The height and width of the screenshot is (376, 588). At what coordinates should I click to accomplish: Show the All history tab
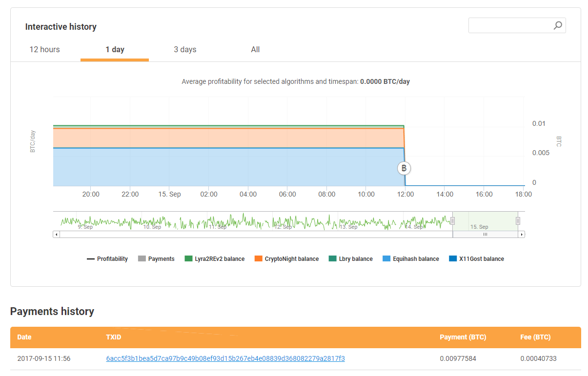(x=255, y=50)
